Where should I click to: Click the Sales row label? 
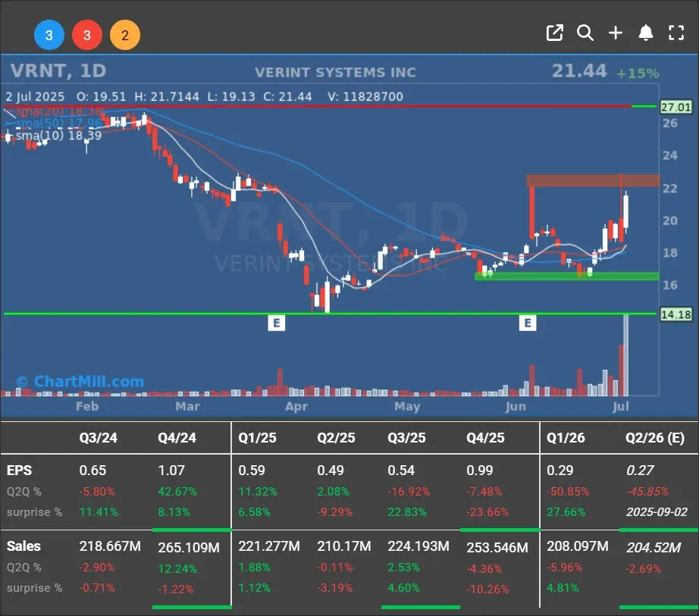coord(24,546)
